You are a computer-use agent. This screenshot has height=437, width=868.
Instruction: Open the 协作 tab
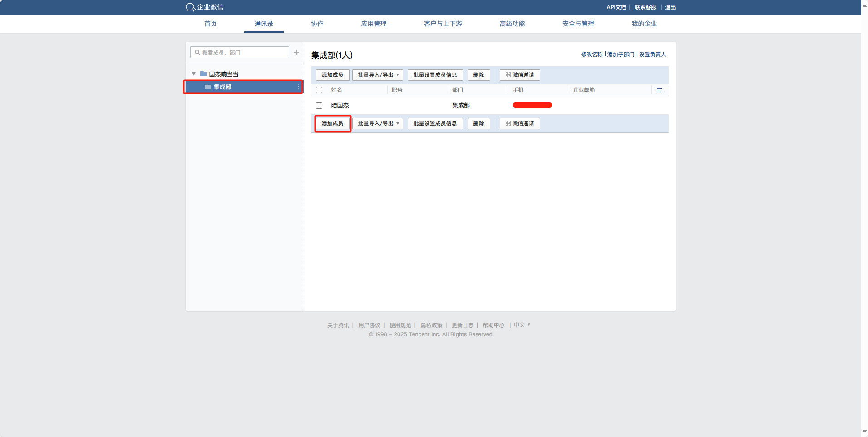[x=317, y=24]
